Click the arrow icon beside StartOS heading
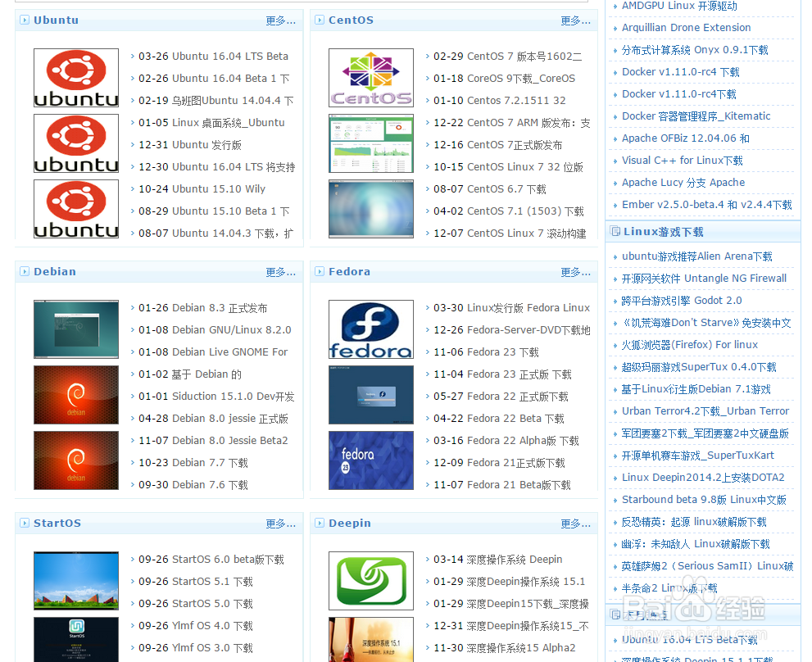The width and height of the screenshot is (812, 662). [x=25, y=524]
